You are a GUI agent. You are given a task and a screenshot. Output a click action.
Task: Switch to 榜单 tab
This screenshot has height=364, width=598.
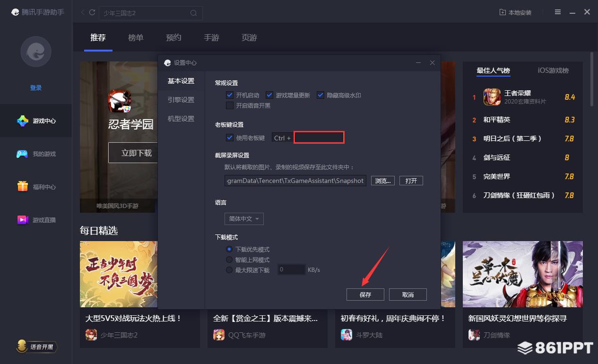pos(136,37)
